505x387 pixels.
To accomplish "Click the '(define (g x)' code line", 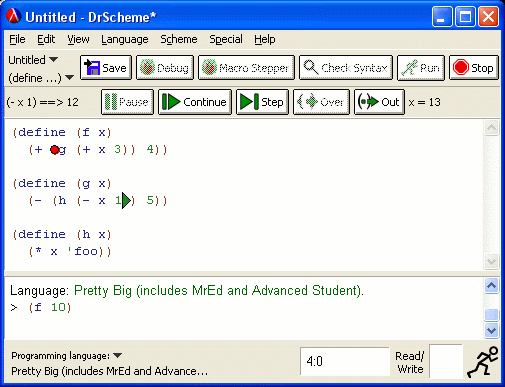I will click(62, 183).
